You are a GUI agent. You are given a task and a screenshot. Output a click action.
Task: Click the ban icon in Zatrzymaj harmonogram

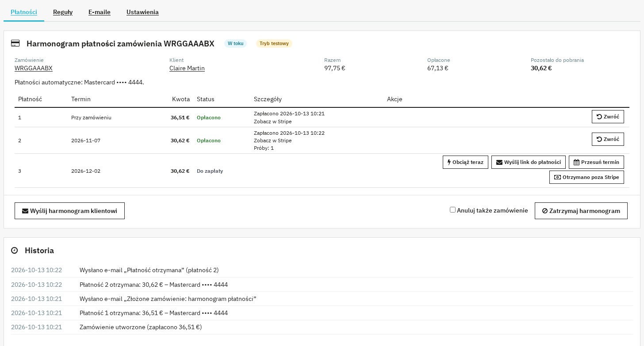[x=545, y=211]
